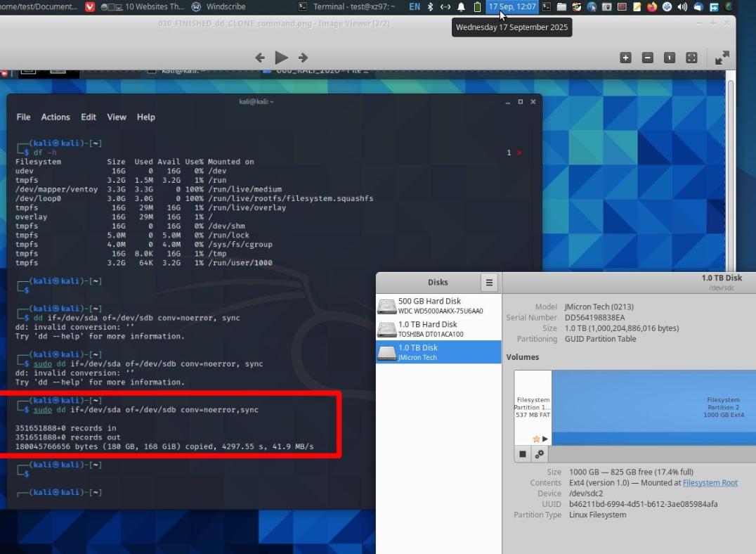Go to next image in viewer

click(303, 58)
